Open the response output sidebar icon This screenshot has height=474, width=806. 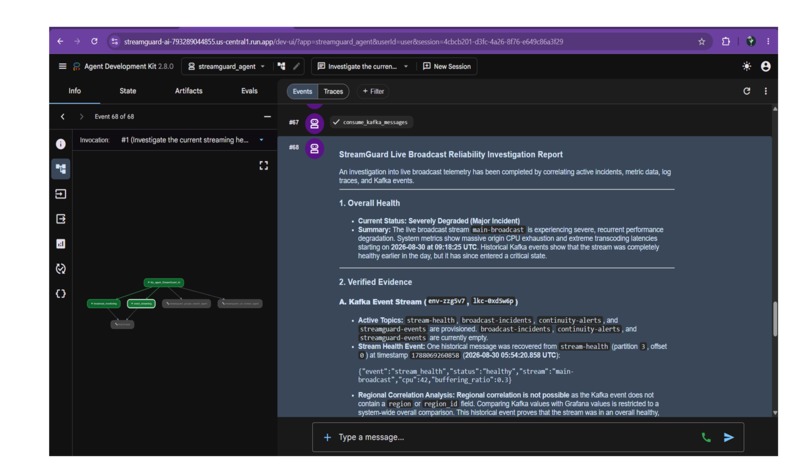[x=61, y=219]
